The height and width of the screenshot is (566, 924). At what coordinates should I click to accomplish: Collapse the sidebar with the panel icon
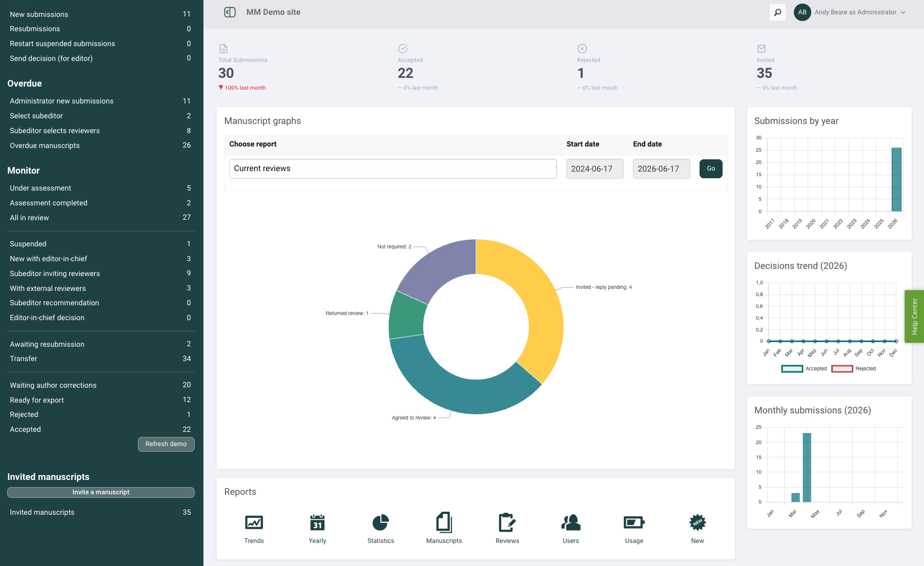(230, 12)
